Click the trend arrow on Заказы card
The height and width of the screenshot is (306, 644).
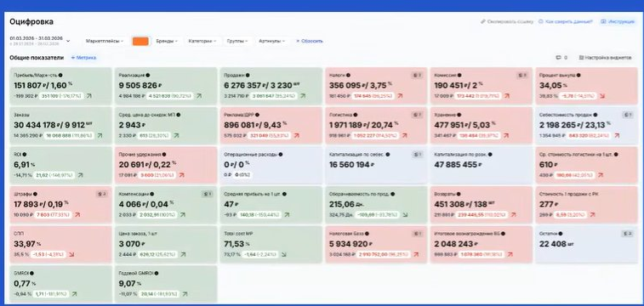99,135
